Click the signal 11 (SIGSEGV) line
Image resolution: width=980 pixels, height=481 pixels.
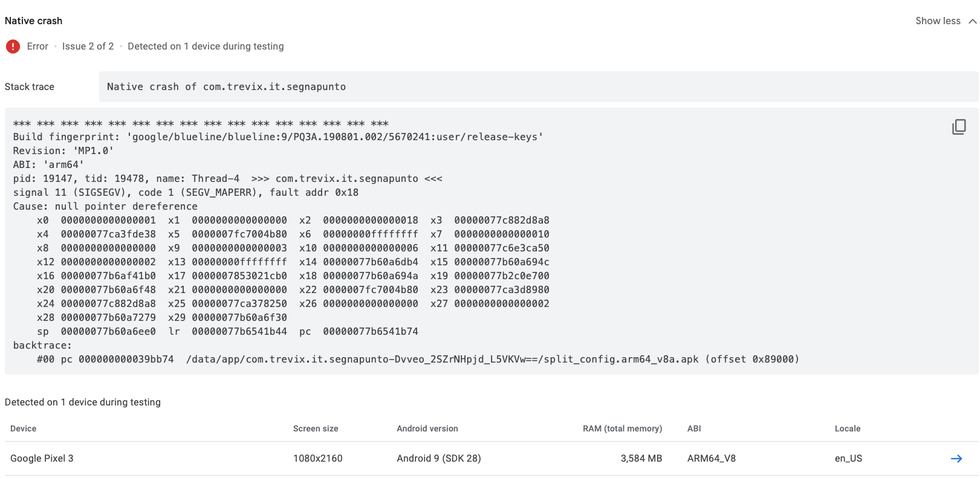coord(186,193)
